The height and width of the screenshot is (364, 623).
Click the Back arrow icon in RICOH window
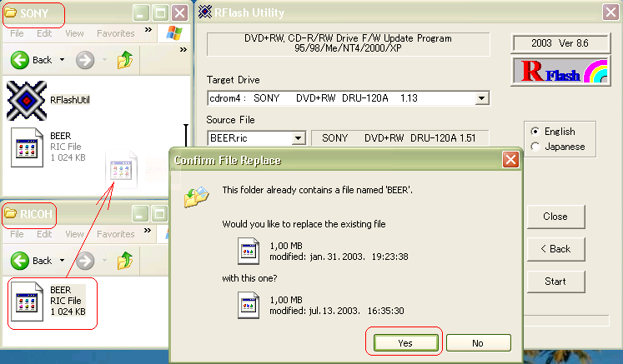(x=19, y=261)
